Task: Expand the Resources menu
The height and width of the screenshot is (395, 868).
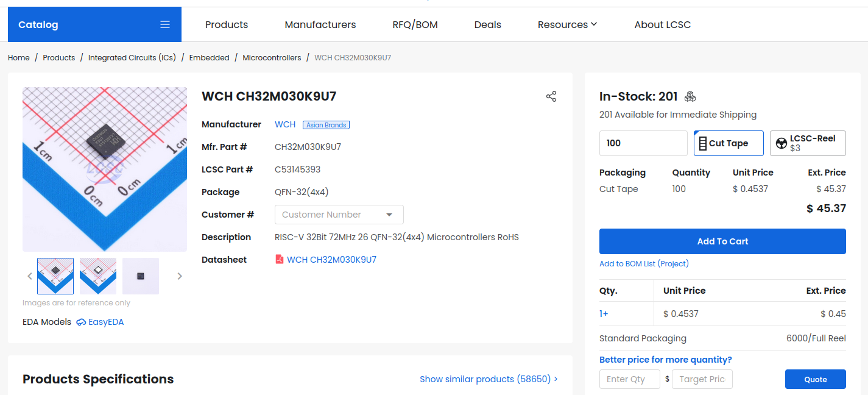Action: click(x=567, y=24)
